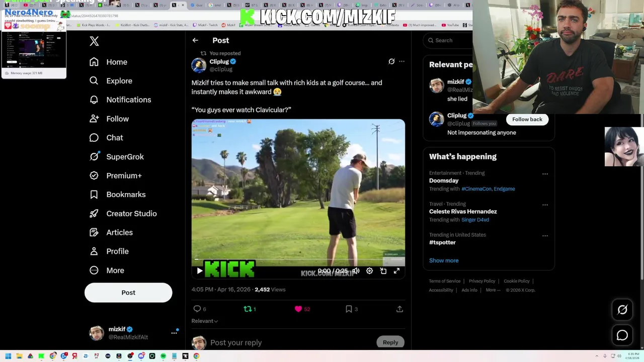The image size is (644, 362).
Task: Open the #CinemaCon trending link
Action: pyautogui.click(x=476, y=189)
